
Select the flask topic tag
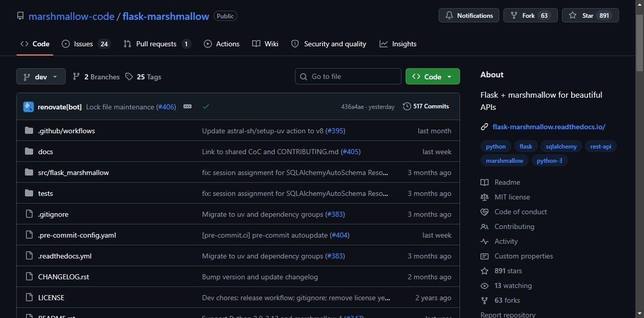click(526, 147)
